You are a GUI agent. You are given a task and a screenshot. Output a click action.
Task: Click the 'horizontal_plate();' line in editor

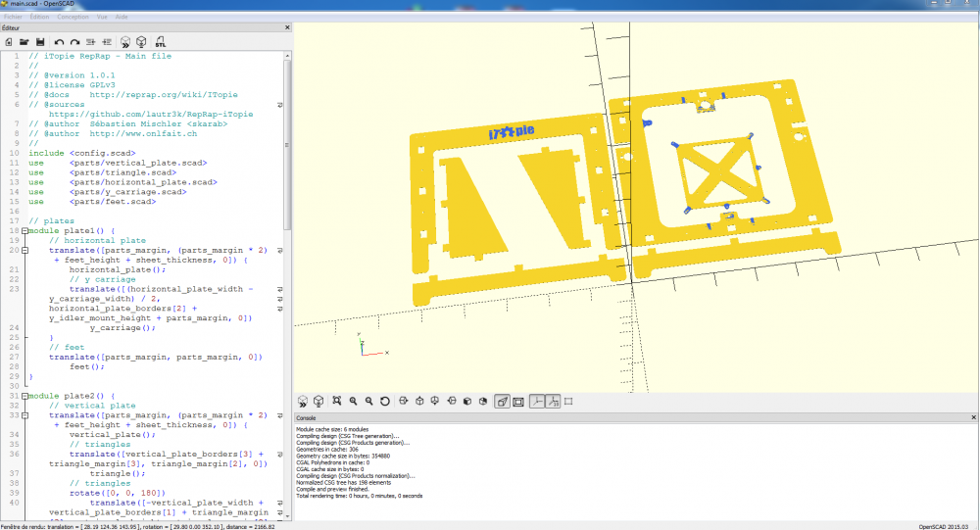118,269
